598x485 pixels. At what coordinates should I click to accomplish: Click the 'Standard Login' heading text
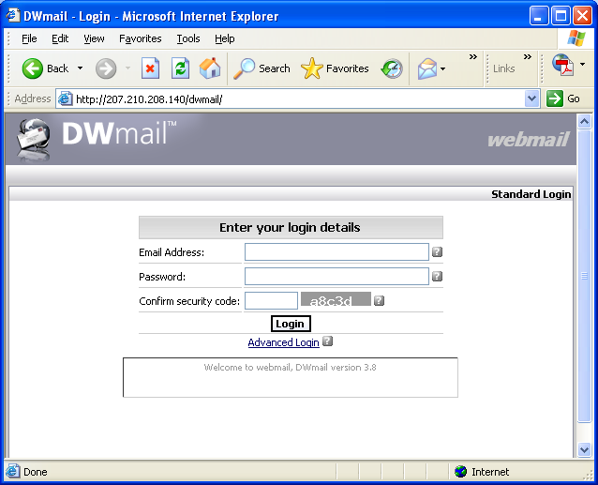tap(531, 194)
